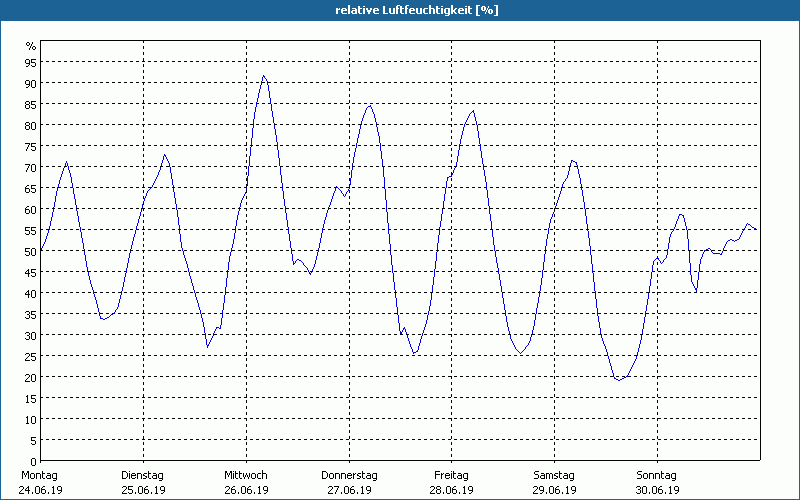Select the Freitag axis label
The image size is (800, 500).
[451, 475]
